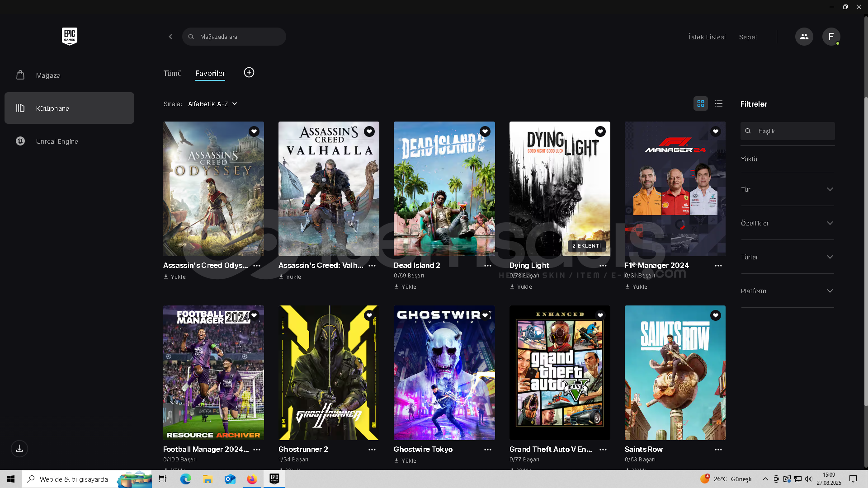Open İstek Listesi link
868x488 pixels.
[707, 37]
